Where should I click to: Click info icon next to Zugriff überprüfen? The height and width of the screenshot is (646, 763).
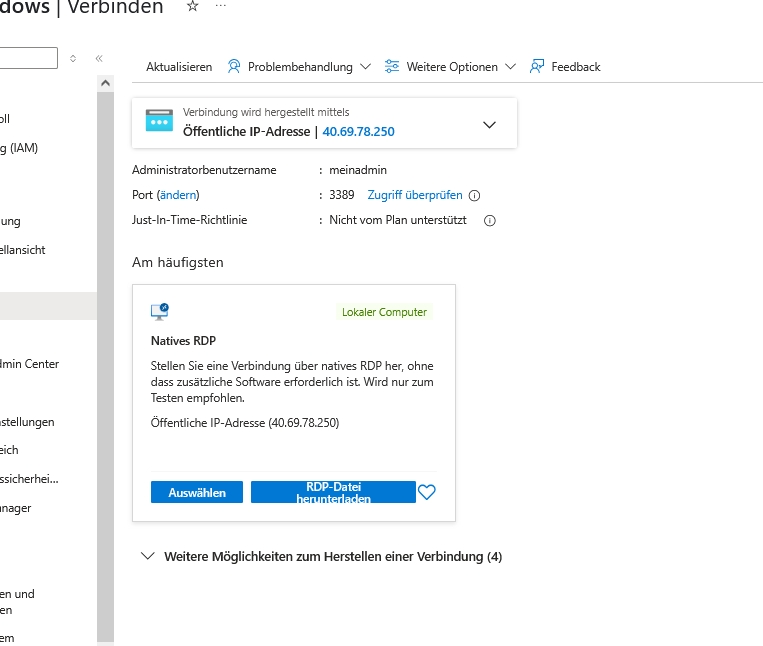coord(475,196)
